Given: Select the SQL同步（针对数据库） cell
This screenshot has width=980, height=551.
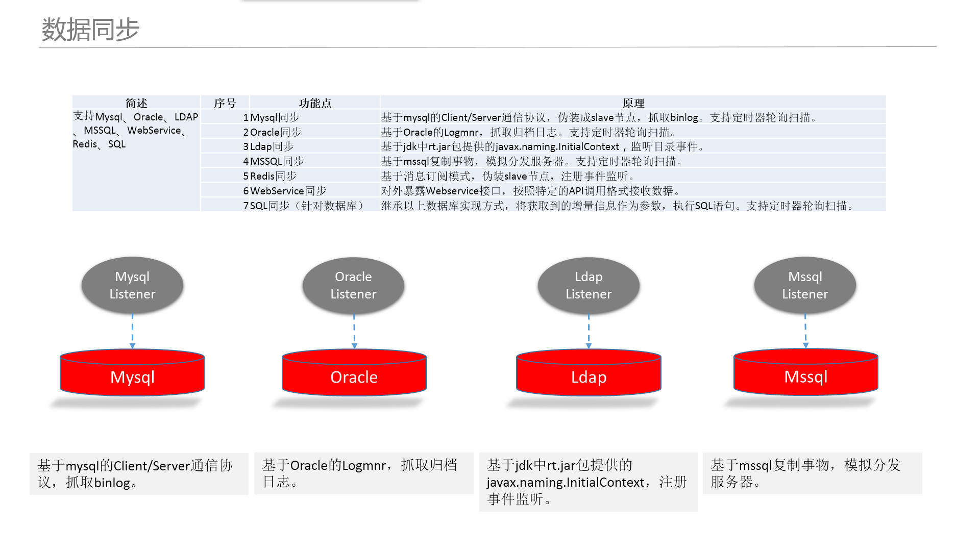Looking at the screenshot, I should pos(315,206).
